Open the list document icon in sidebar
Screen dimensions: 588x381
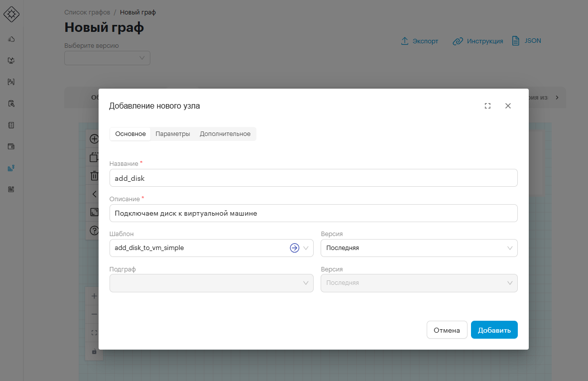(x=11, y=125)
